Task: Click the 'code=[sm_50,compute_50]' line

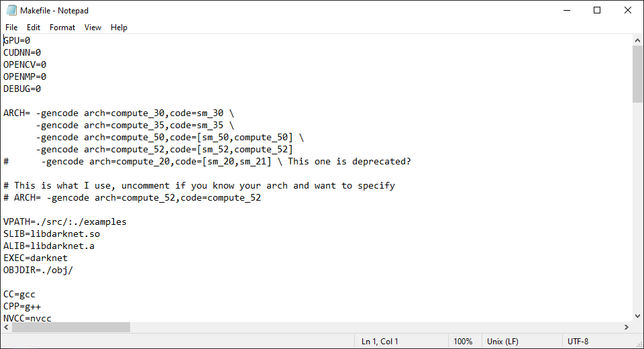Action: pyautogui.click(x=170, y=138)
